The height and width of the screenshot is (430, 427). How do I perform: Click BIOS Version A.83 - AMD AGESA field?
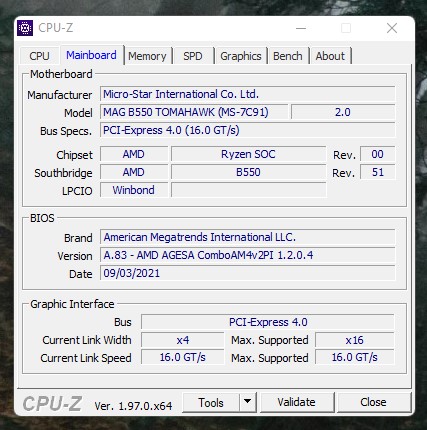248,255
